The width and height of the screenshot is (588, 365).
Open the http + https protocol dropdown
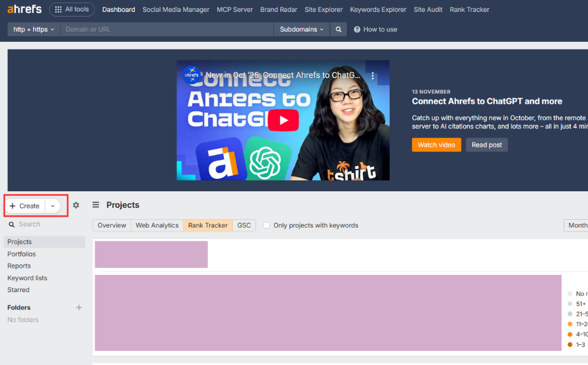click(34, 29)
